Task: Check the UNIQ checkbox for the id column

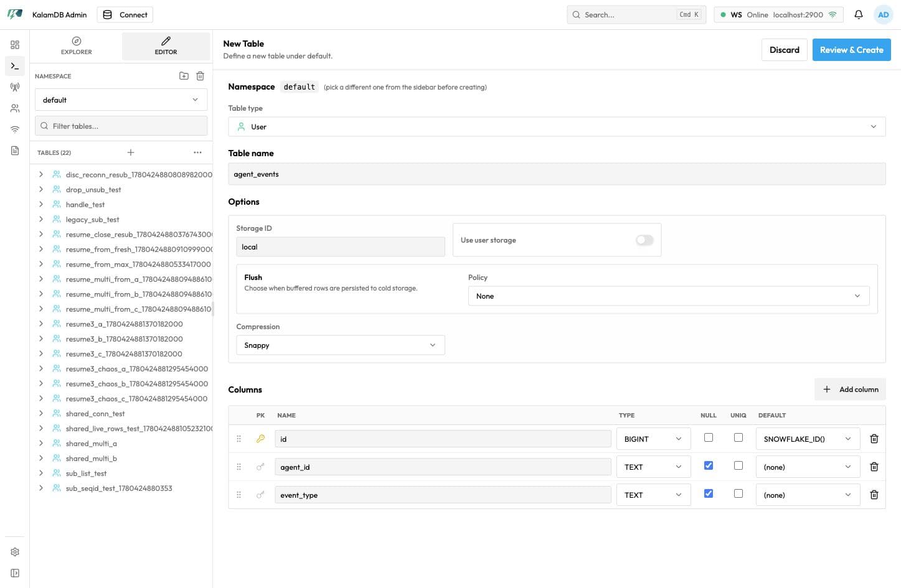Action: [x=738, y=437]
